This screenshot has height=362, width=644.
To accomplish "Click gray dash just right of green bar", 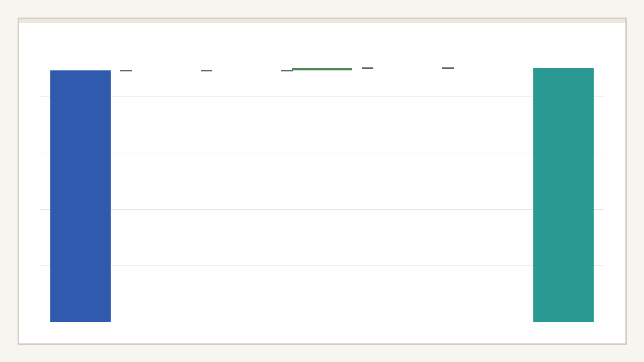I will click(367, 68).
